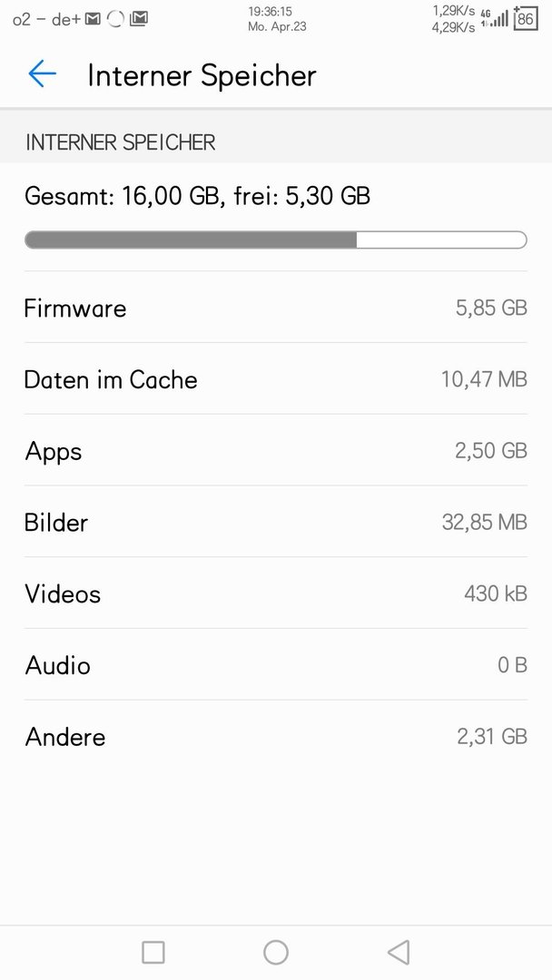
Task: Open the Daten im Cache entry
Action: [276, 378]
